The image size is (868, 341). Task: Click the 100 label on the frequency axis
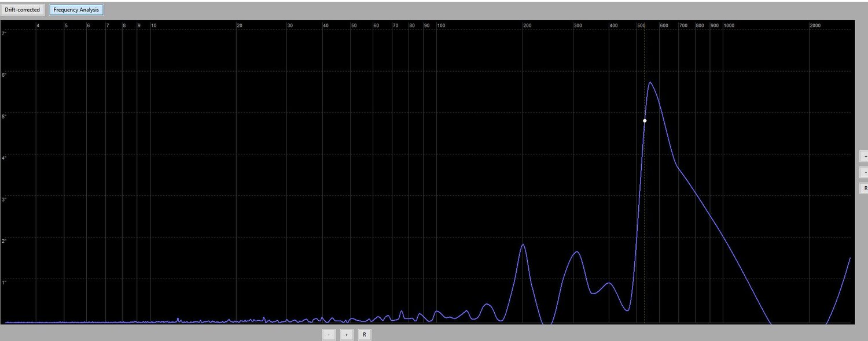point(442,25)
